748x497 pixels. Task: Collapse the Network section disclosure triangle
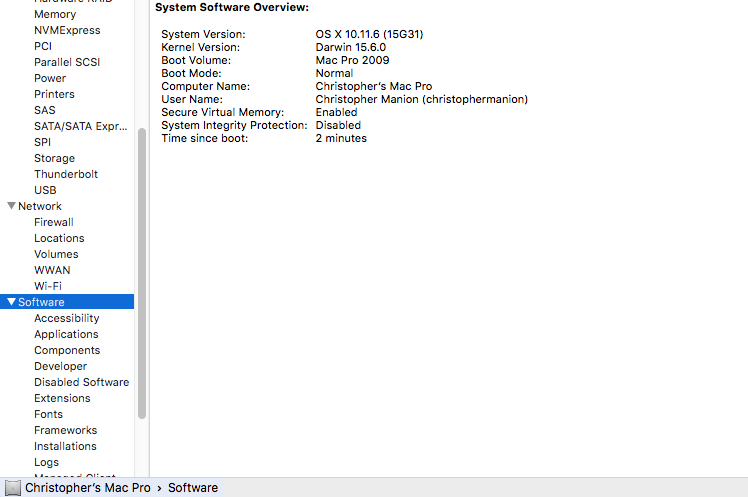[x=11, y=206]
